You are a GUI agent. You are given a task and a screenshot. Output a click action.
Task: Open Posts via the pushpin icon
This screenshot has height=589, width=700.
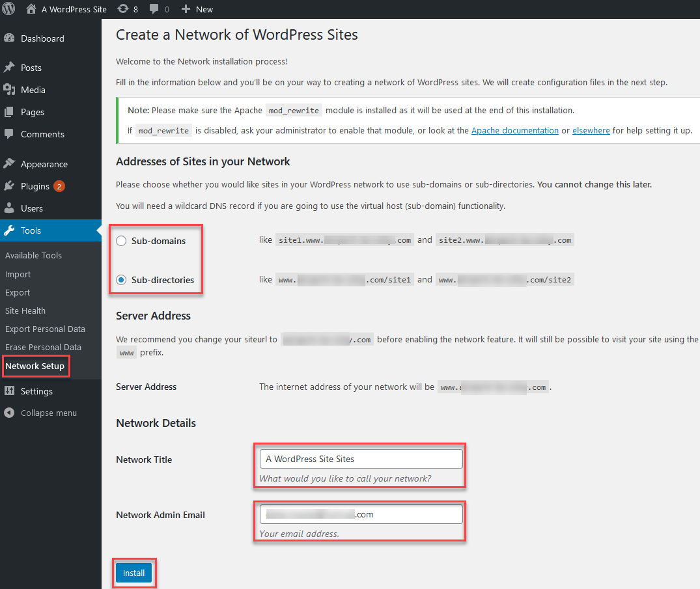point(9,68)
